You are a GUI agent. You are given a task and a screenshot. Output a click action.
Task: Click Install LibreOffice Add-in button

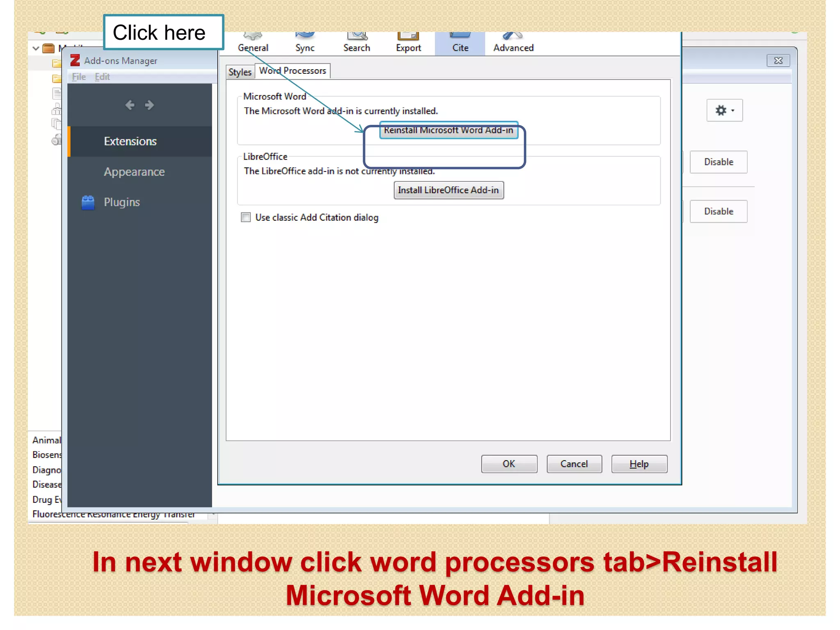[x=448, y=190]
